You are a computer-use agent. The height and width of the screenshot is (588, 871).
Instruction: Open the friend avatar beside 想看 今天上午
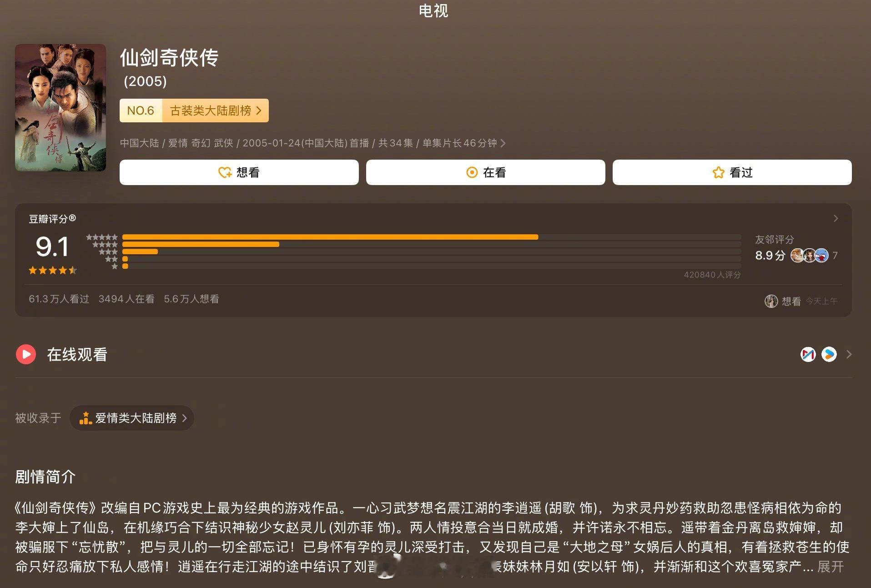pyautogui.click(x=771, y=301)
